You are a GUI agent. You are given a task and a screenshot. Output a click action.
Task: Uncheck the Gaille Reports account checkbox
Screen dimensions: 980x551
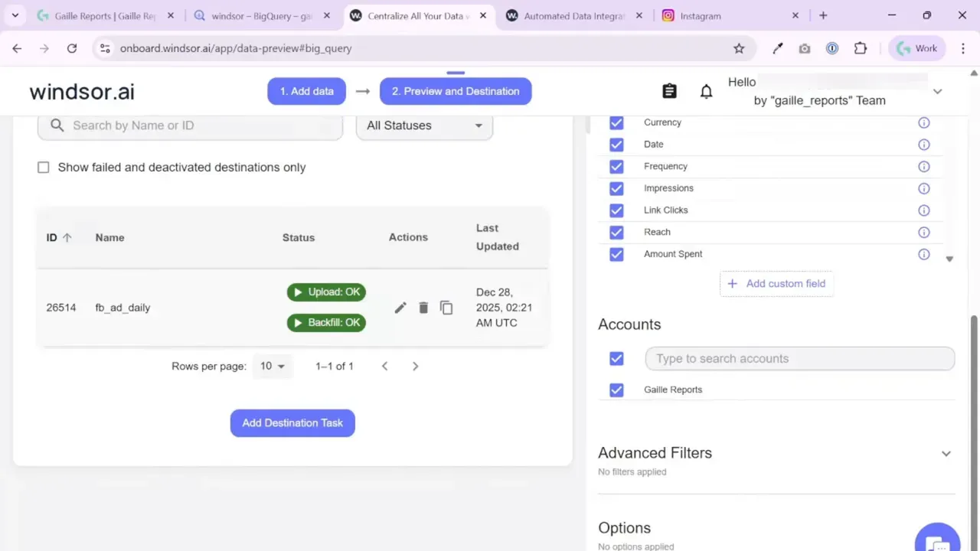pyautogui.click(x=616, y=390)
